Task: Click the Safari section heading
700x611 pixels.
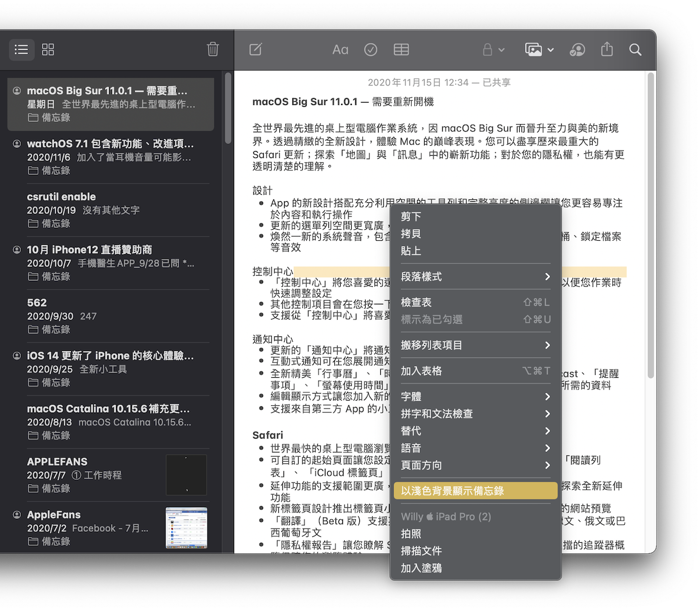Action: [x=268, y=435]
